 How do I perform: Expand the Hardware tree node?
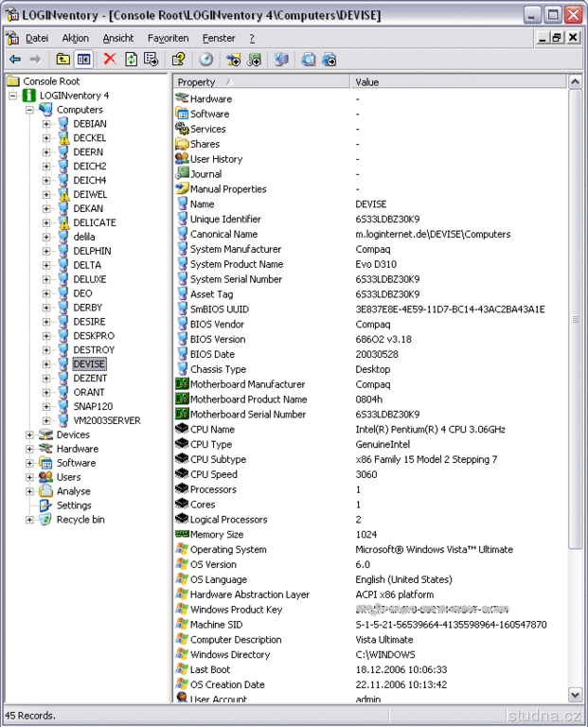29,449
